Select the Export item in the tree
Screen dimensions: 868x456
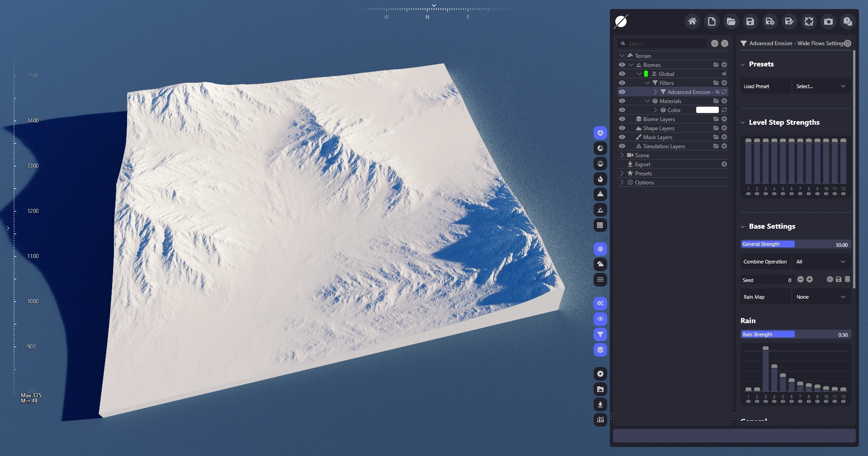642,164
